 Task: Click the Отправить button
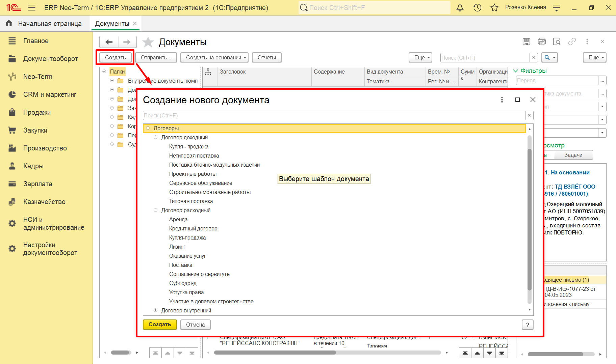click(x=156, y=57)
